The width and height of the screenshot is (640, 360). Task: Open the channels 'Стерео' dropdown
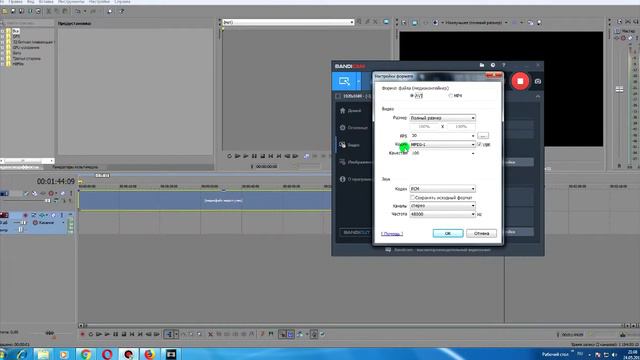pos(442,206)
